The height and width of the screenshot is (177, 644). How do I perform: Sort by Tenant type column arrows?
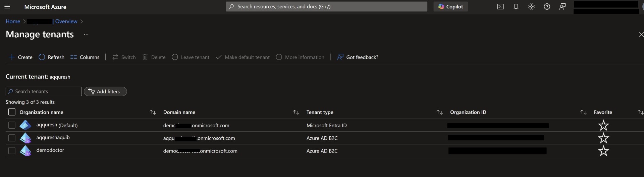point(439,112)
